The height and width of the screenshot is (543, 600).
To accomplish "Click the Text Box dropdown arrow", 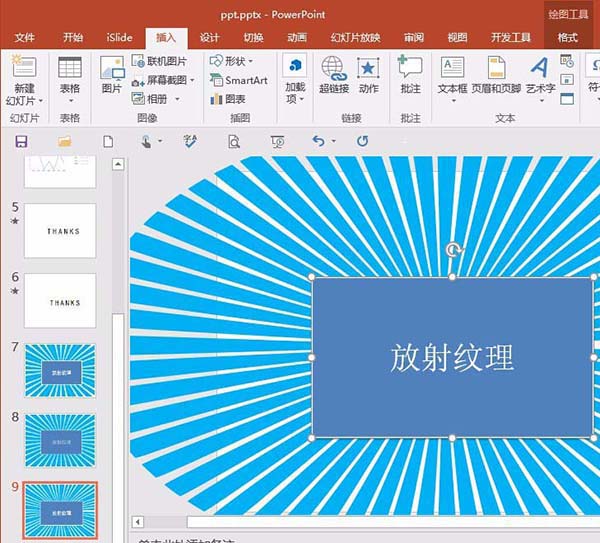I will click(x=453, y=101).
